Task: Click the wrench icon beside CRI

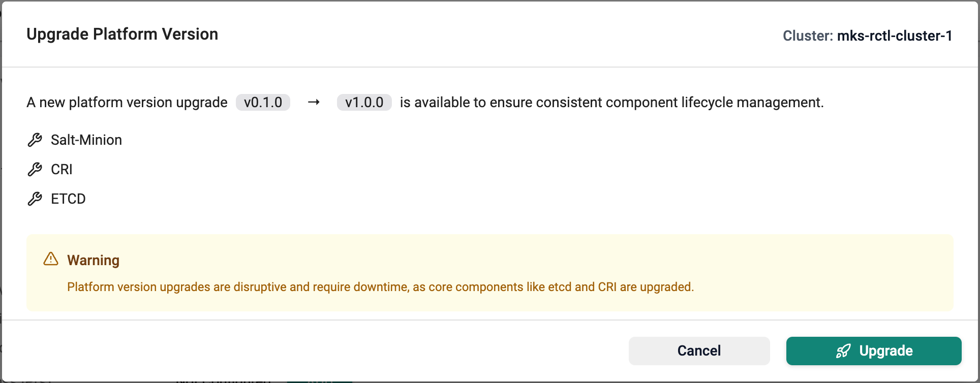Action: (35, 170)
